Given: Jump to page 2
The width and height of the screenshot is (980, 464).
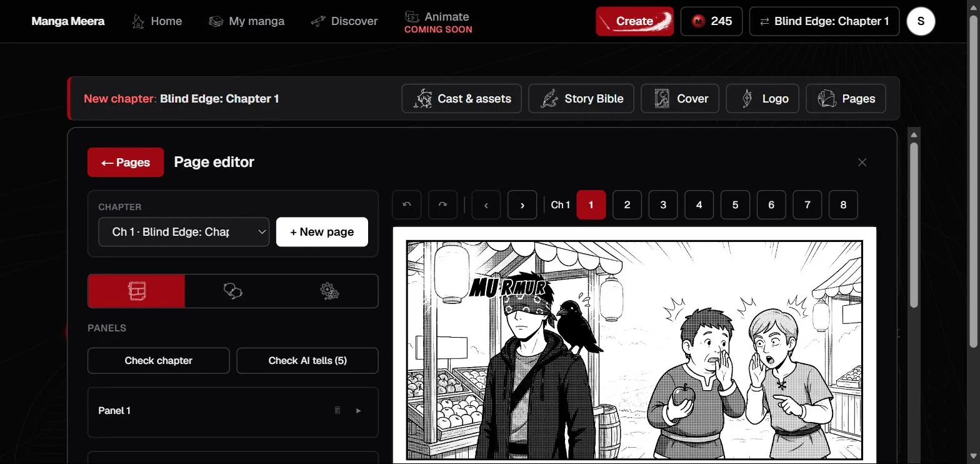Looking at the screenshot, I should click(x=627, y=205).
